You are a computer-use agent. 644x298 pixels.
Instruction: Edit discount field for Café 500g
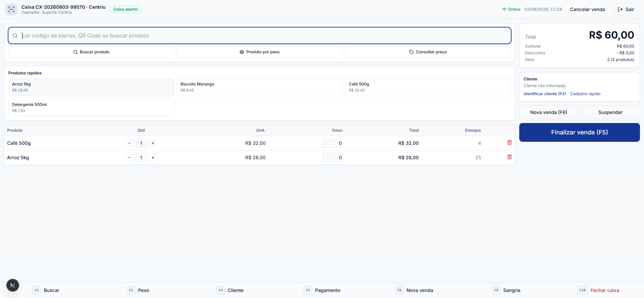[333, 143]
